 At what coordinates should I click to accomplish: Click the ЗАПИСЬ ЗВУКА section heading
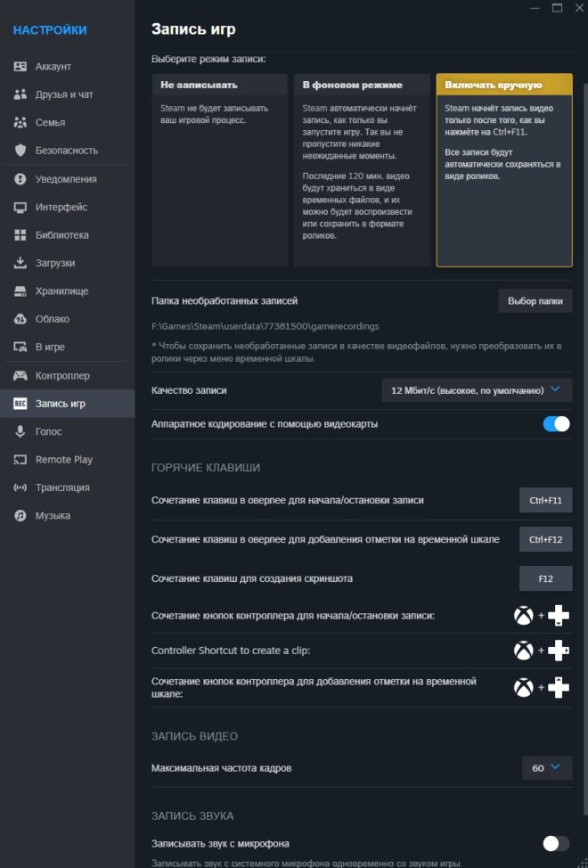point(192,816)
